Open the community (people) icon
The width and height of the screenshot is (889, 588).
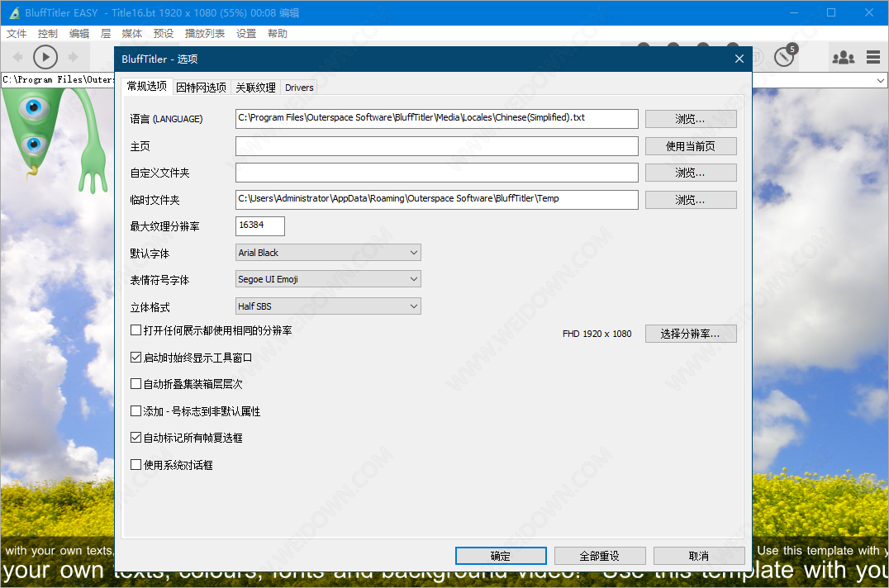coord(843,57)
